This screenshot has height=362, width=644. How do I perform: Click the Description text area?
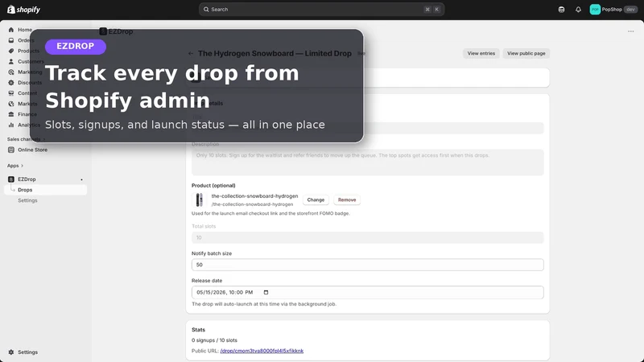(x=368, y=162)
